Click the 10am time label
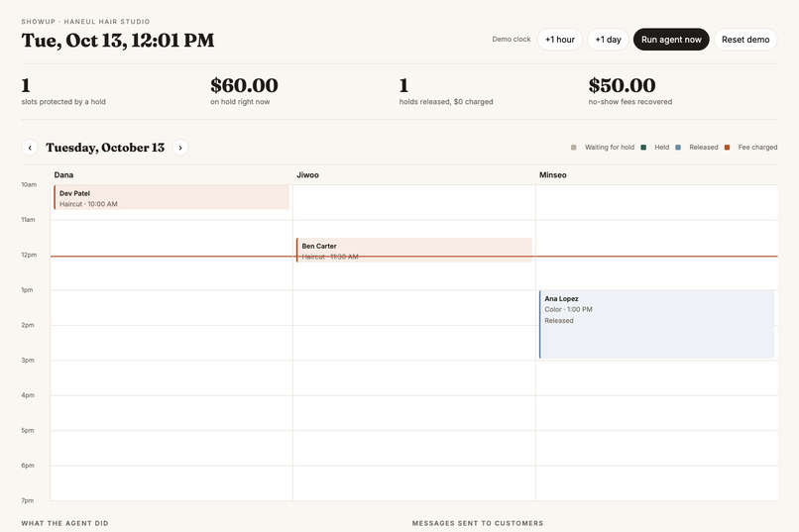Screen dimensions: 799x532 coord(29,184)
